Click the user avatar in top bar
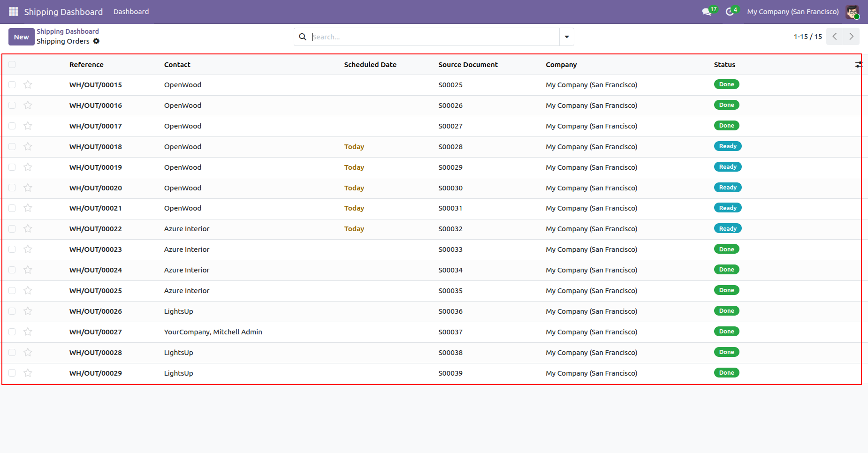Viewport: 868px width, 453px height. coord(852,12)
